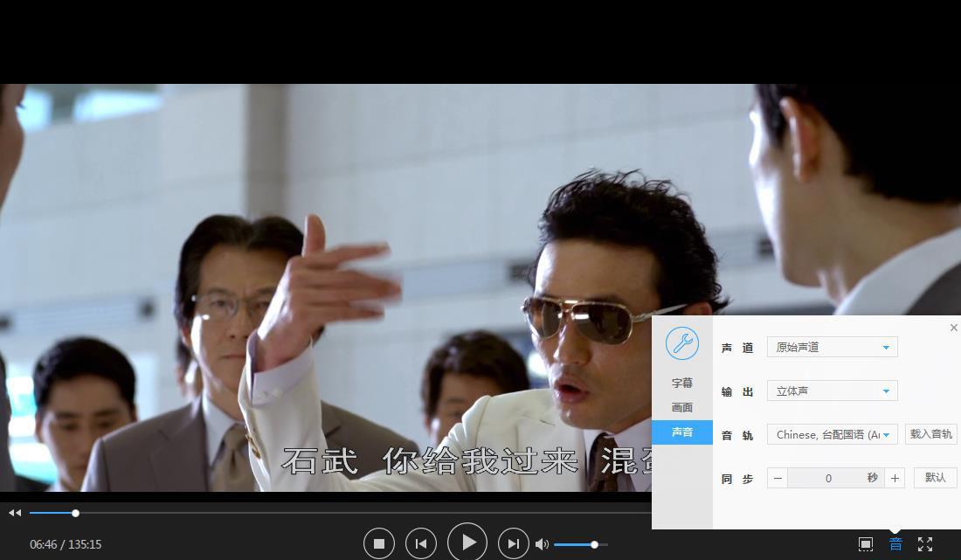Toggle the 音 sound settings icon
The image size is (961, 560).
(x=895, y=544)
